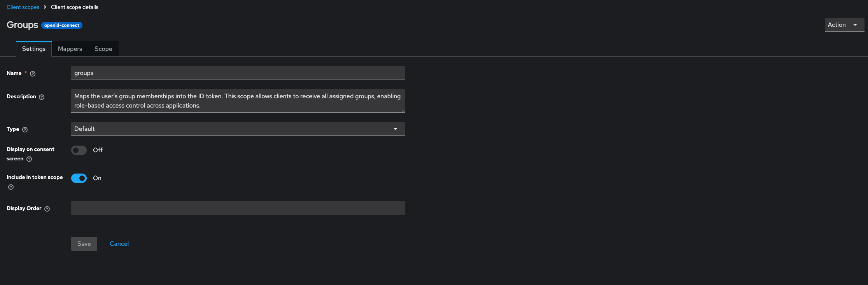
Task: Switch to the Scope tab
Action: click(x=103, y=49)
